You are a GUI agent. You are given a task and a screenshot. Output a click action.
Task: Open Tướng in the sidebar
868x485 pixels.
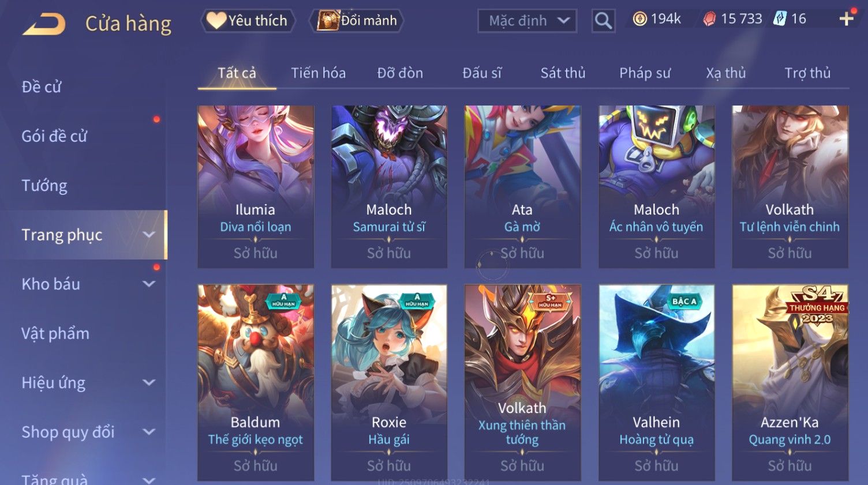(x=44, y=186)
